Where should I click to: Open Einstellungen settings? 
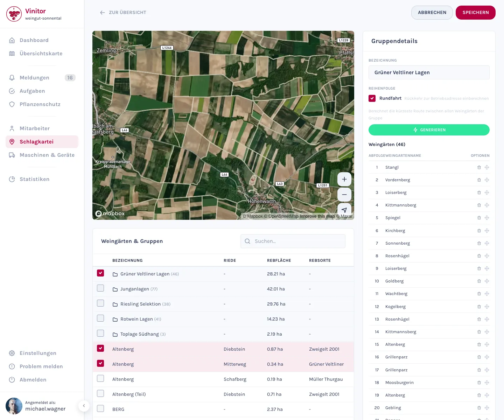coord(42,353)
